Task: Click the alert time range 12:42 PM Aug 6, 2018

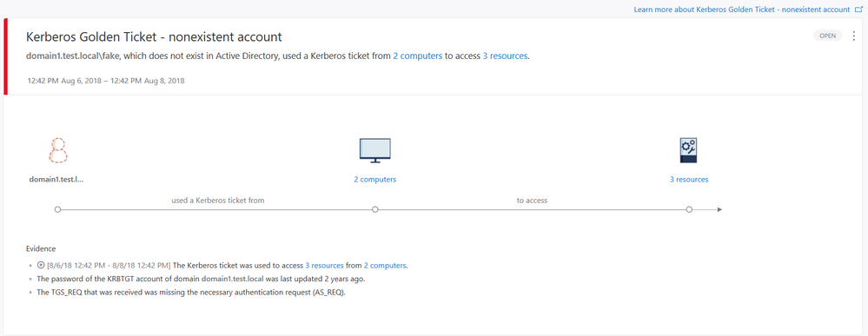Action: point(106,81)
